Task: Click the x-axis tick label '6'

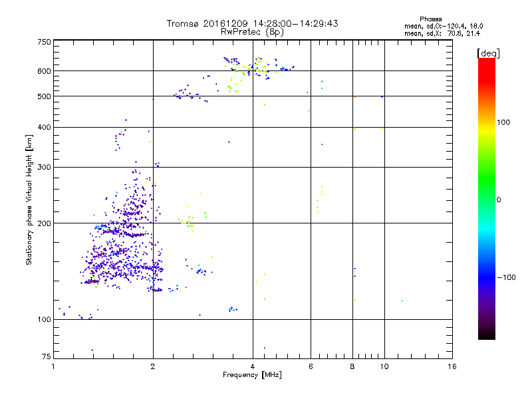Action: (x=311, y=366)
